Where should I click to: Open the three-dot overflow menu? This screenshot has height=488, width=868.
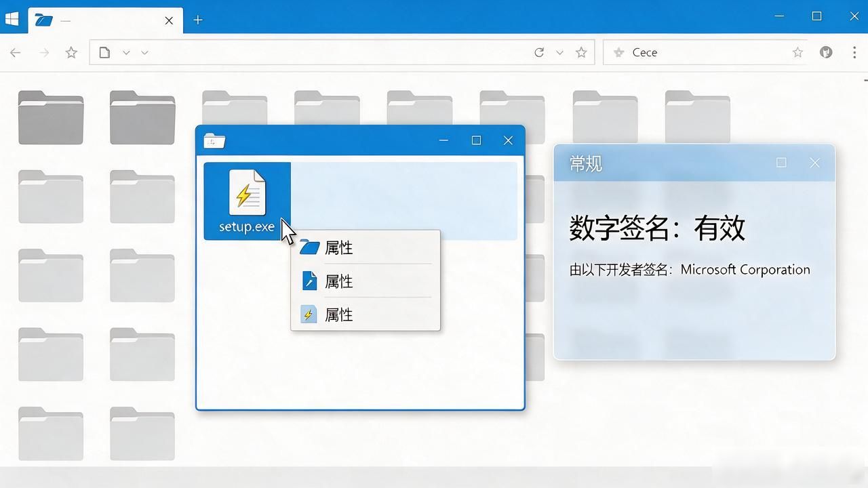point(854,52)
